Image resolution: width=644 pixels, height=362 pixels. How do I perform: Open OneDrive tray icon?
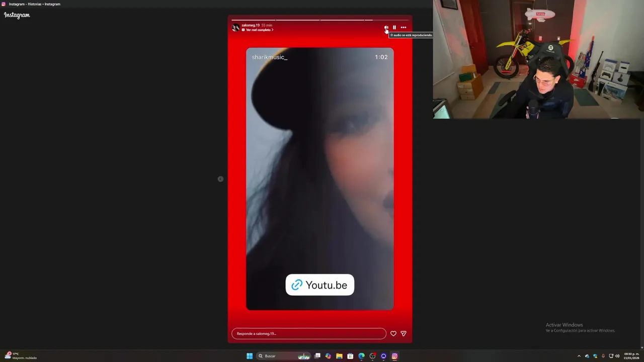coord(587,356)
